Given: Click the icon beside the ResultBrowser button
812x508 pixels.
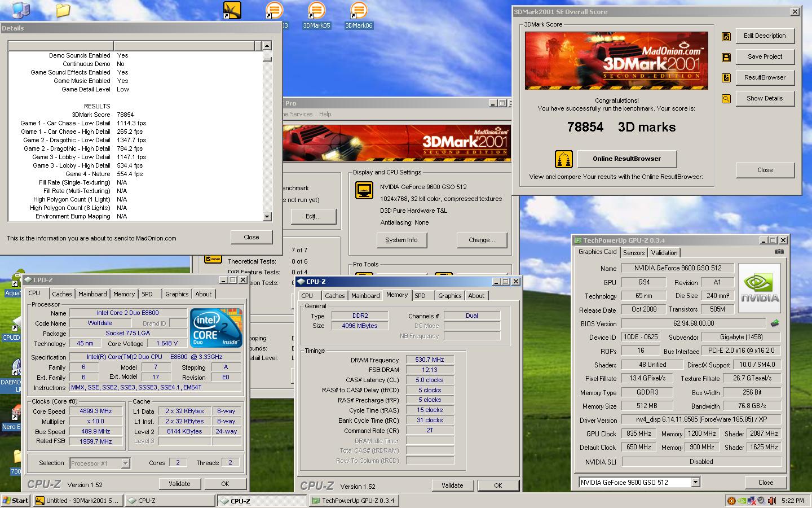Looking at the screenshot, I should [x=726, y=78].
